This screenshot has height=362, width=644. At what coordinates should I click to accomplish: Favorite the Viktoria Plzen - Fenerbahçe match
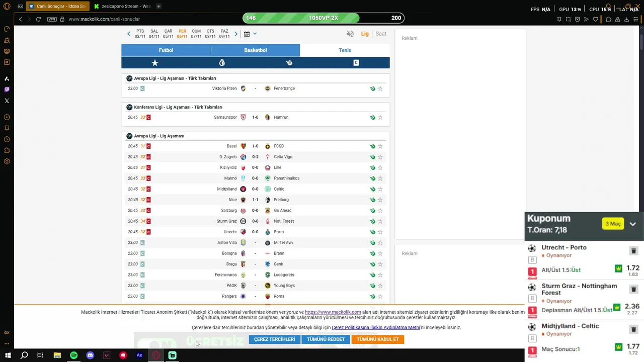tap(380, 88)
